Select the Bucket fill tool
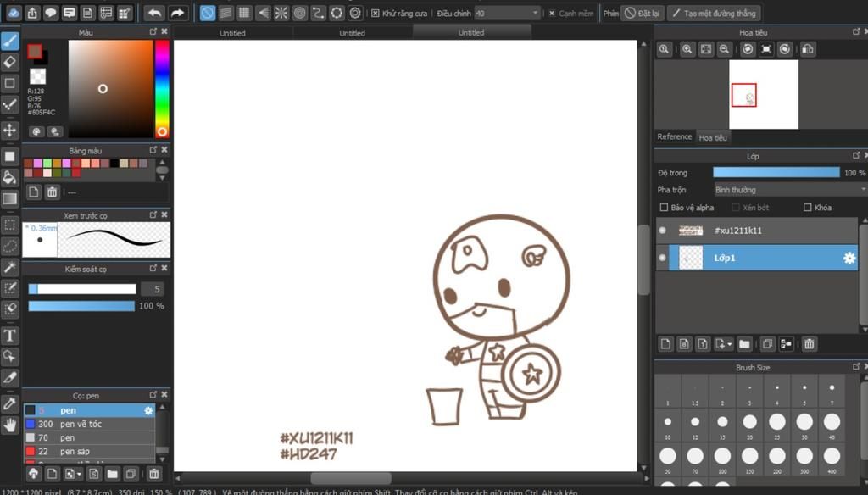The image size is (868, 495). click(10, 177)
